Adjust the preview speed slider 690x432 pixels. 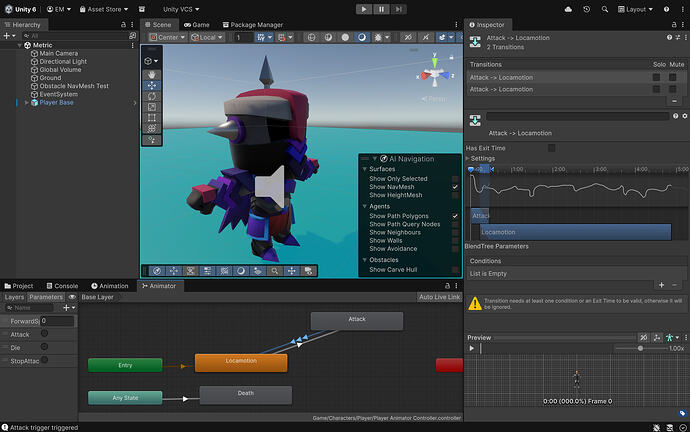click(x=640, y=348)
